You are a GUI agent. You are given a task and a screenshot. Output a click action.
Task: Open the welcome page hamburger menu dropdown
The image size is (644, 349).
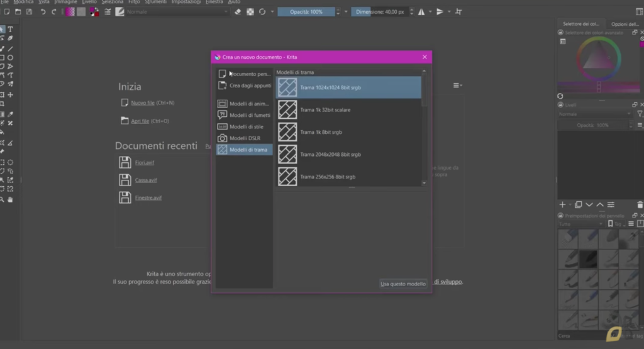(457, 86)
